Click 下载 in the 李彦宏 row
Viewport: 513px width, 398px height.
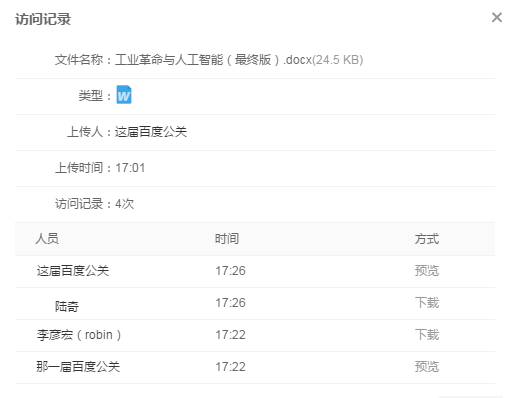[427, 335]
